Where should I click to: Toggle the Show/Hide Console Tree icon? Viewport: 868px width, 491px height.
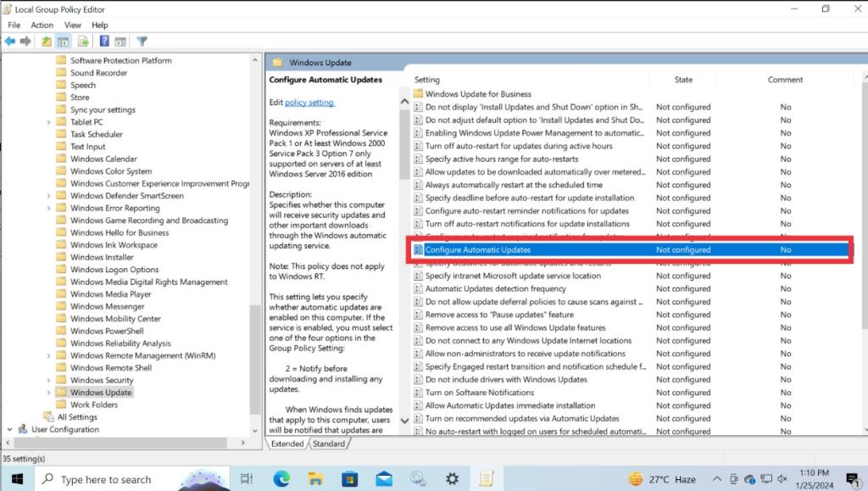pos(63,41)
